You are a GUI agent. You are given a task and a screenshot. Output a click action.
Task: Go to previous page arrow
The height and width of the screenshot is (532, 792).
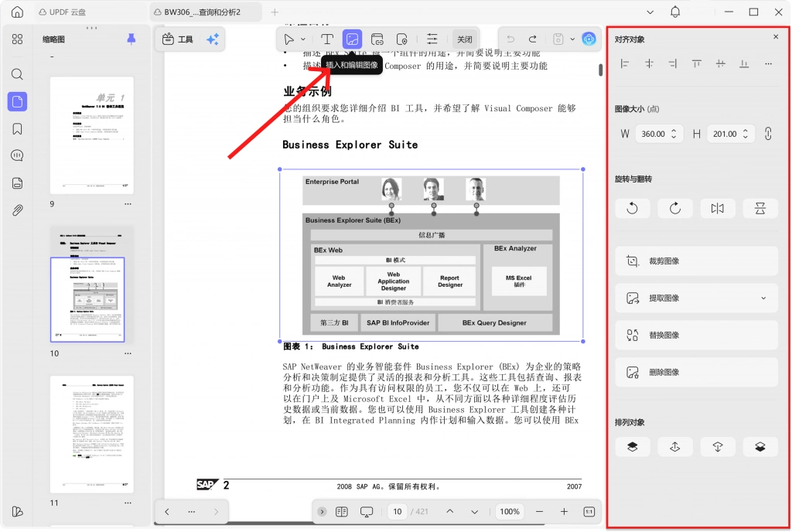(x=450, y=512)
